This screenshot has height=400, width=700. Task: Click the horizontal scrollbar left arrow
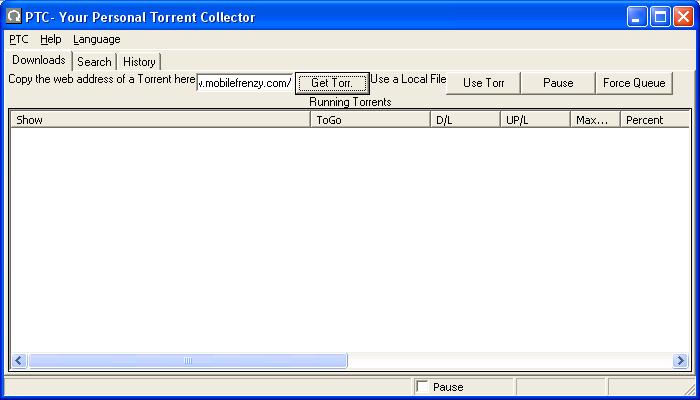tap(19, 360)
